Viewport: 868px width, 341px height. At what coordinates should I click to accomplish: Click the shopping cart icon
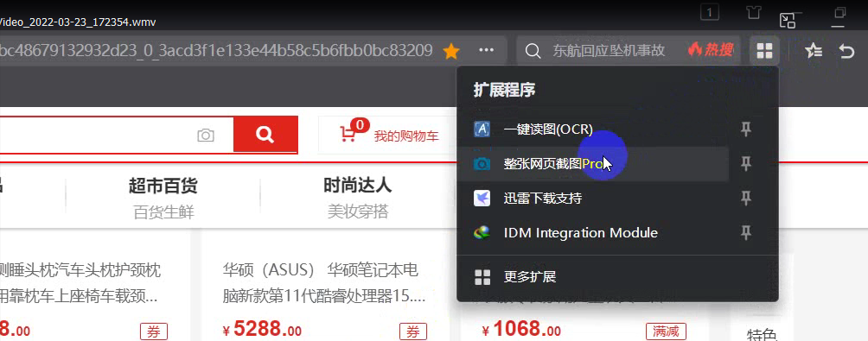coord(348,135)
